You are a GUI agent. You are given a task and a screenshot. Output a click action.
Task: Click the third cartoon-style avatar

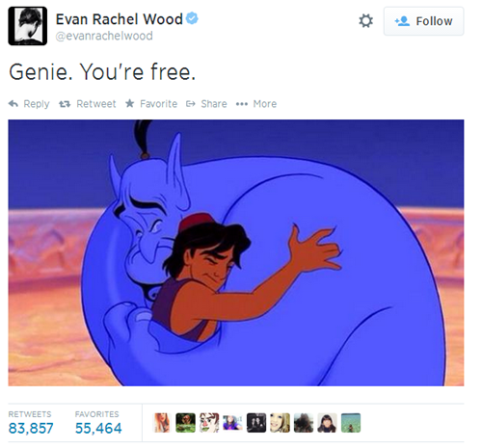[x=209, y=423]
